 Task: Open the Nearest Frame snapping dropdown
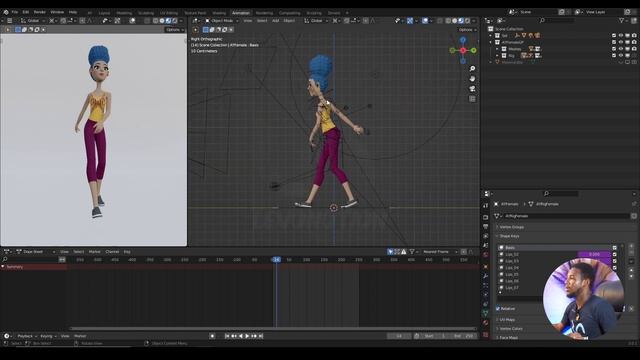coord(440,252)
